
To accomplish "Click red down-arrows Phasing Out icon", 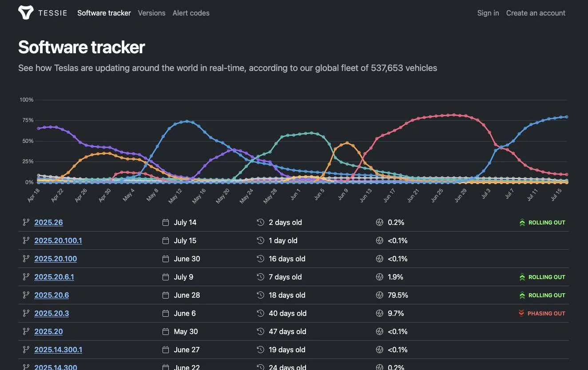I will [x=521, y=313].
